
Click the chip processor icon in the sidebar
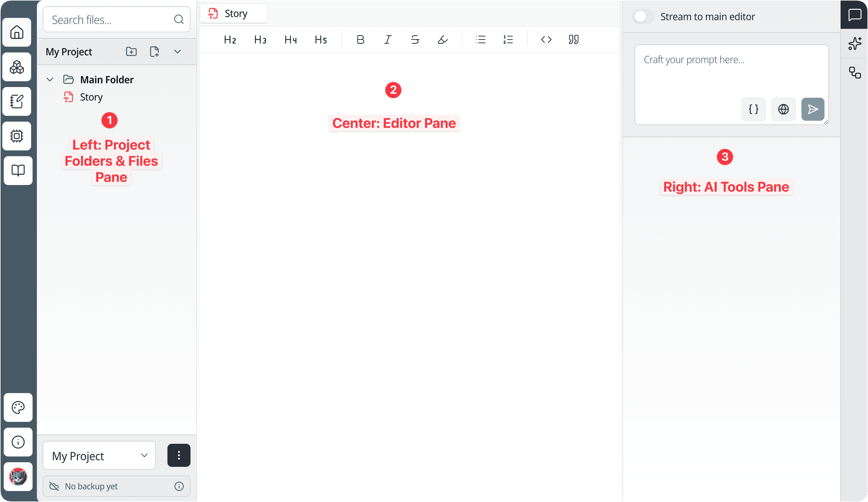[x=17, y=136]
